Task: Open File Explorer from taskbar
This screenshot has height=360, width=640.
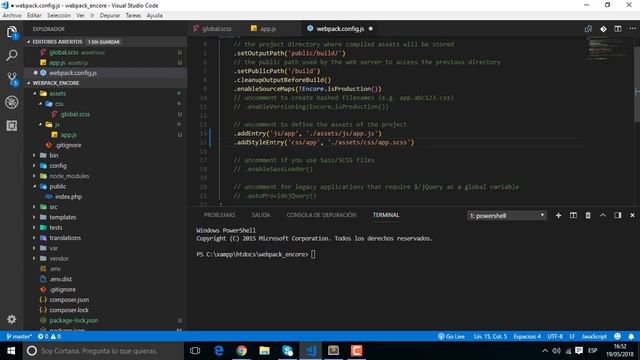Action: click(x=264, y=351)
